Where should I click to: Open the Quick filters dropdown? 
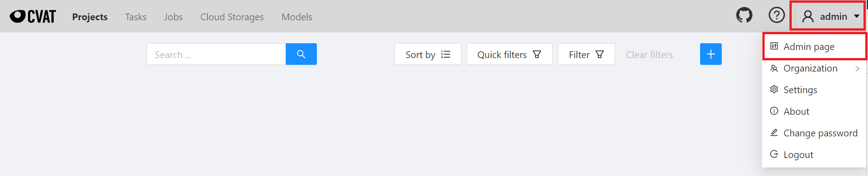[509, 54]
